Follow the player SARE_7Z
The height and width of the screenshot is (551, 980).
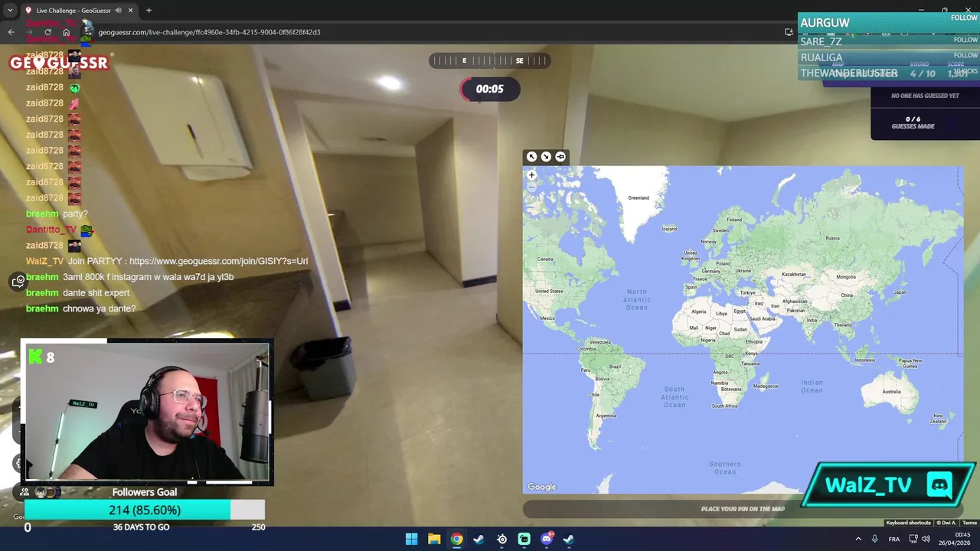[x=965, y=40]
